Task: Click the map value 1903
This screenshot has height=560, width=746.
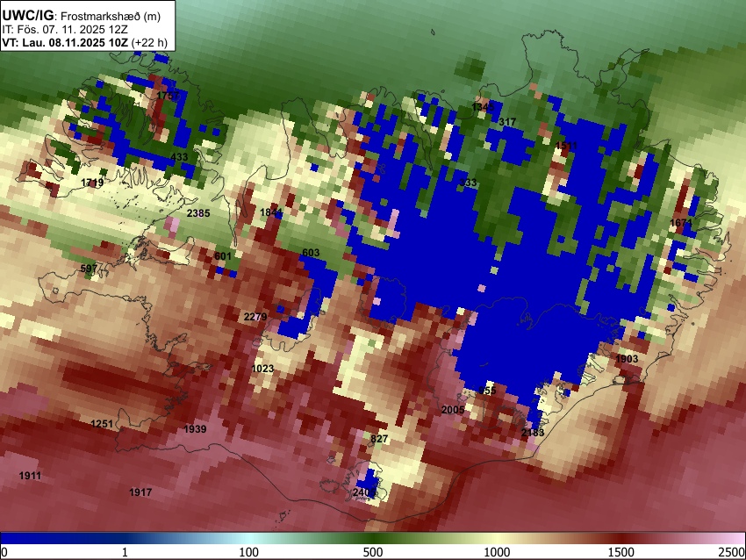Action: pos(627,359)
